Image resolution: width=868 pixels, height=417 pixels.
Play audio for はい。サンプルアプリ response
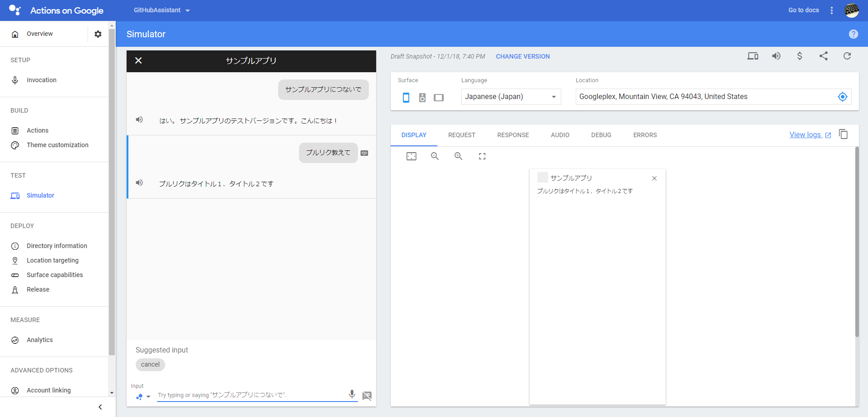click(x=139, y=119)
